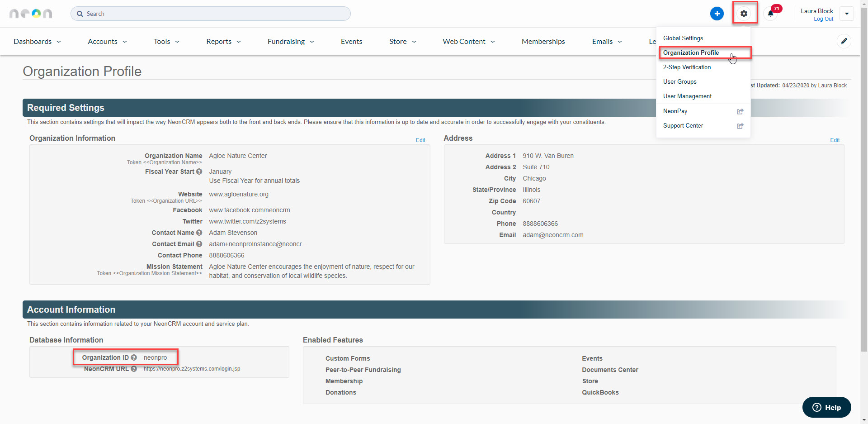Click the 60607 zip code value
868x424 pixels.
pyautogui.click(x=531, y=201)
